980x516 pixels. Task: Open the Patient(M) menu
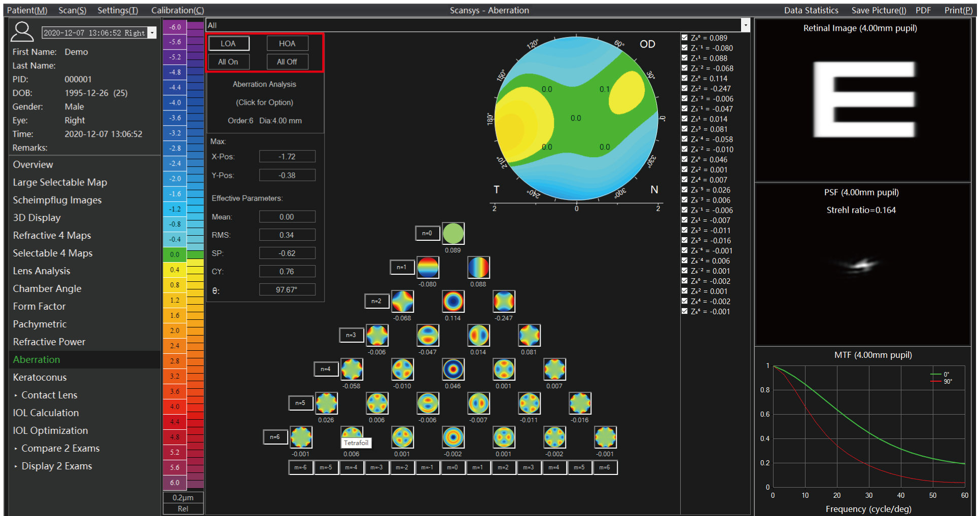tap(27, 10)
